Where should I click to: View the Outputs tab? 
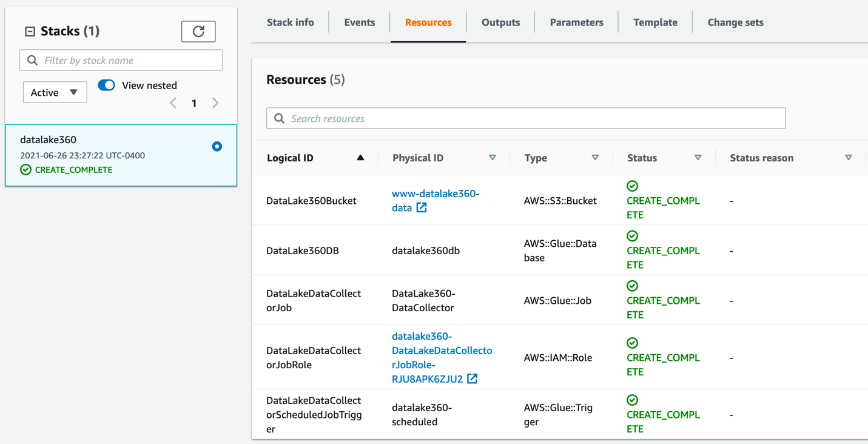pos(501,22)
